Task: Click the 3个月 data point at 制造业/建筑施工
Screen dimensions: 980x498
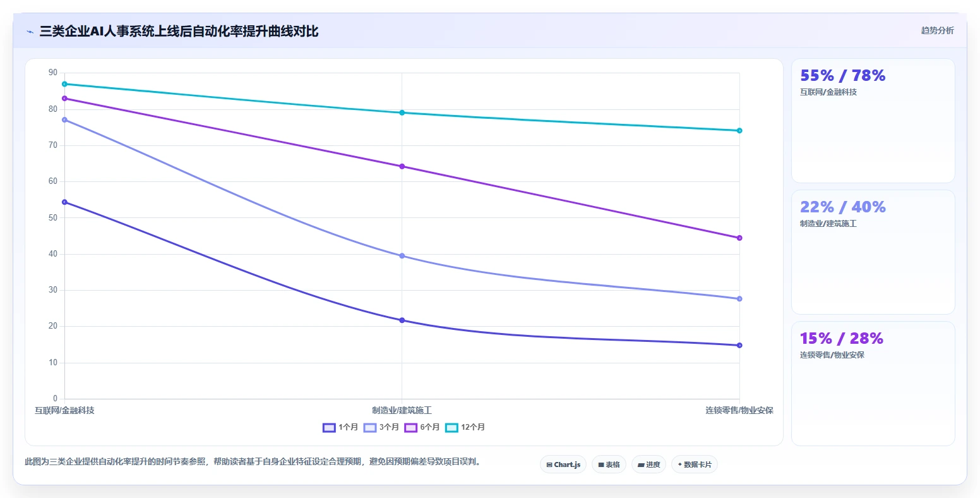Action: click(x=402, y=256)
